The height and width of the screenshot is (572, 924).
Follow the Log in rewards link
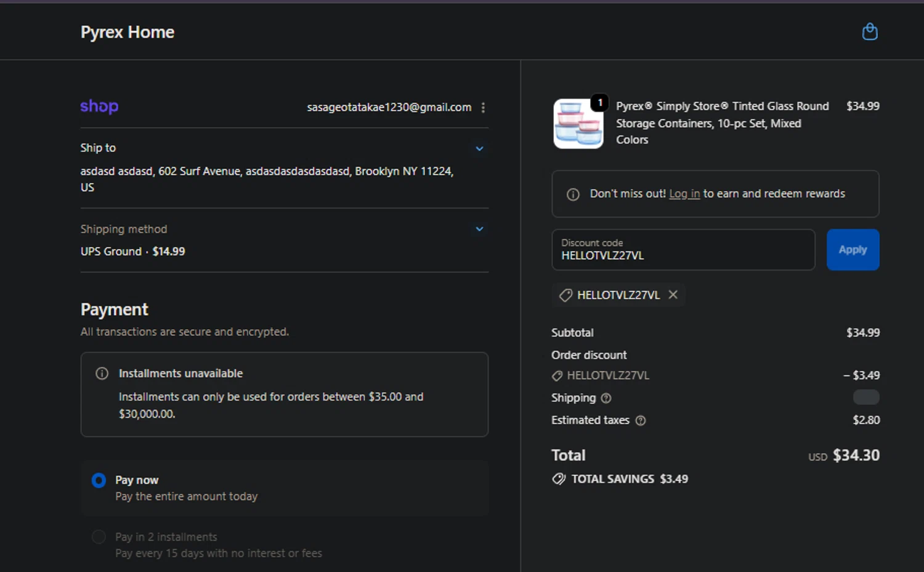point(684,194)
